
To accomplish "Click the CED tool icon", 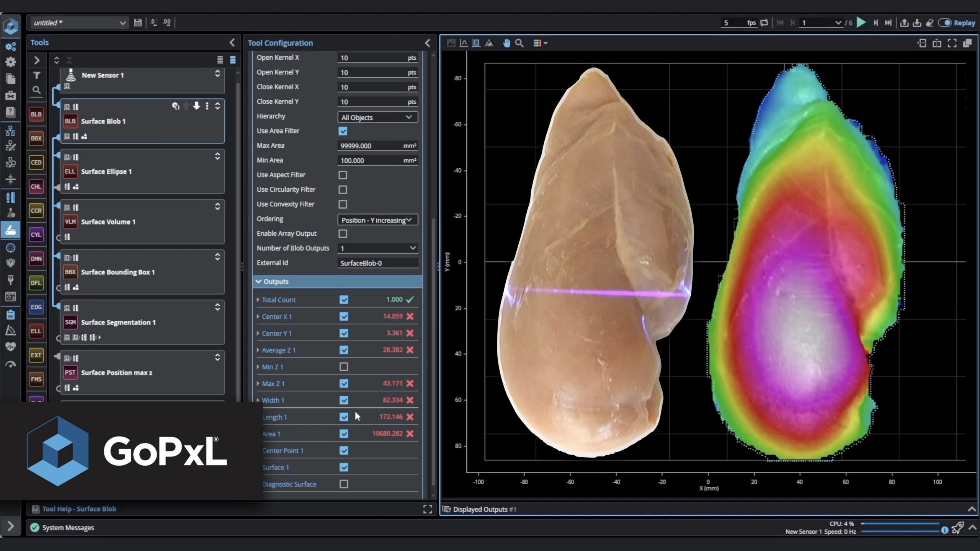I will click(36, 162).
